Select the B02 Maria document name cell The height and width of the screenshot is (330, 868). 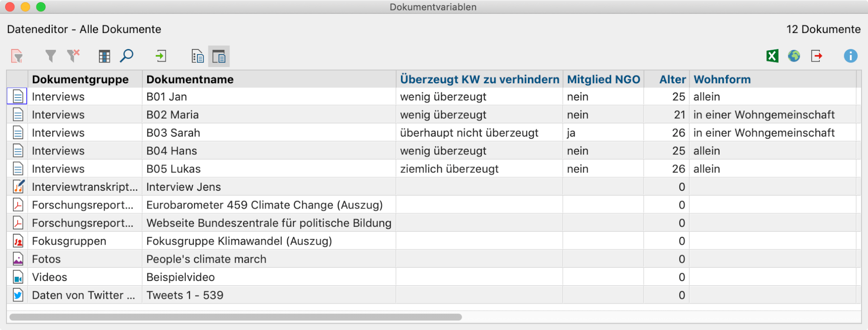pos(269,114)
